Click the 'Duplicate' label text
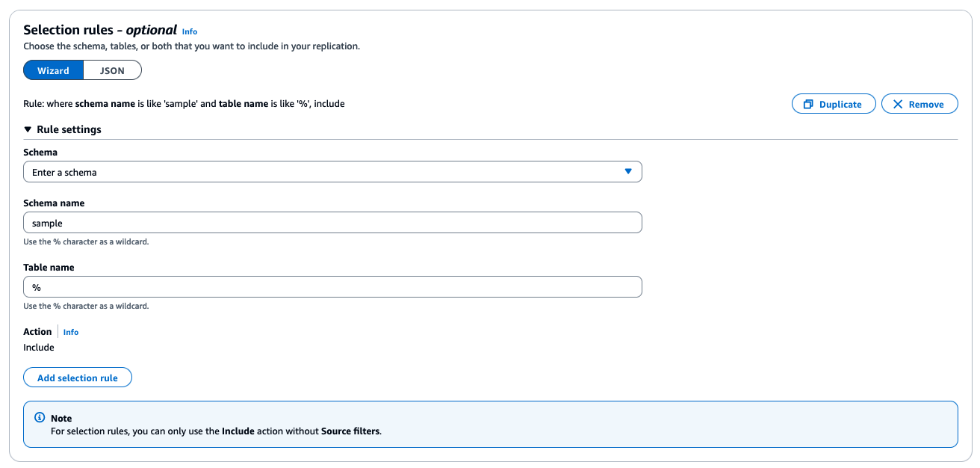980x468 pixels. pos(840,105)
